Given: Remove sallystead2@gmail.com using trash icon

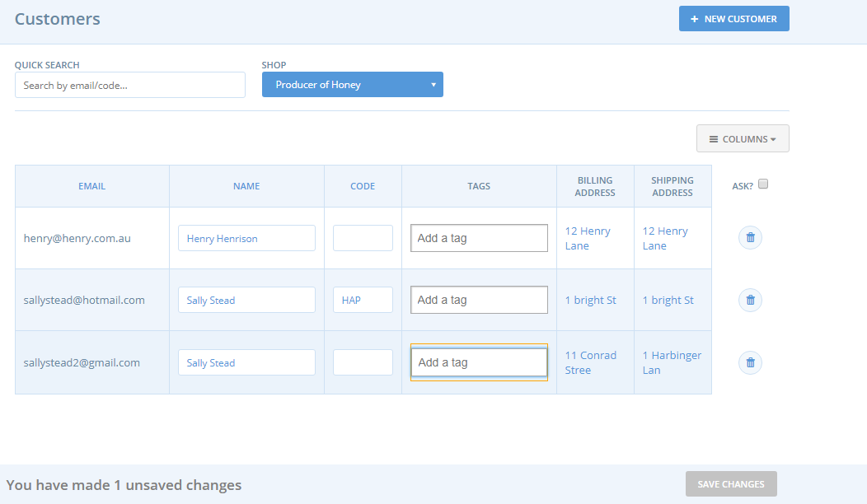Looking at the screenshot, I should click(750, 362).
